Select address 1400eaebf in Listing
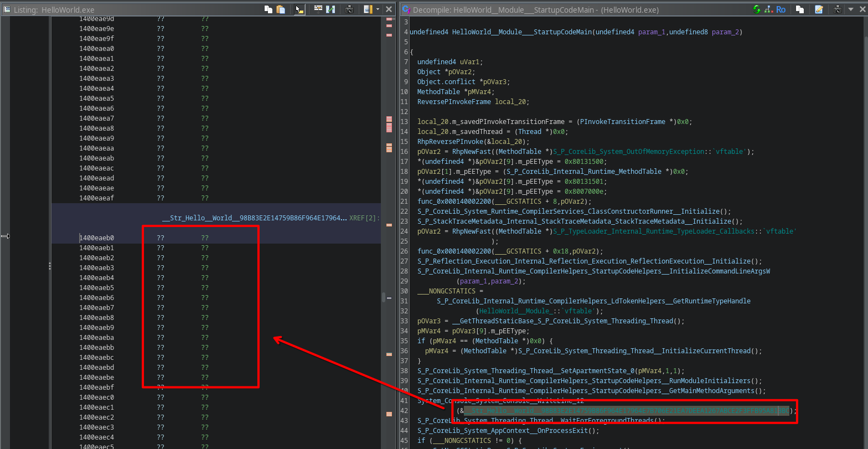Viewport: 868px width, 449px height. tap(96, 388)
